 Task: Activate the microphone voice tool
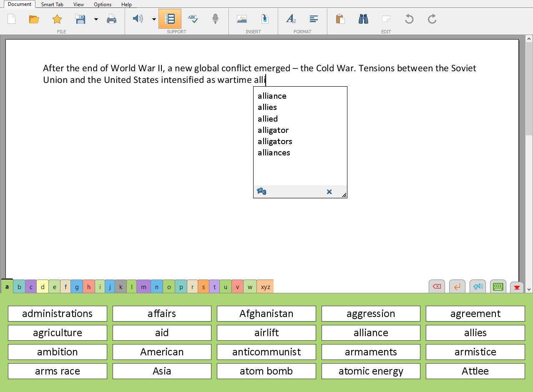coord(215,19)
